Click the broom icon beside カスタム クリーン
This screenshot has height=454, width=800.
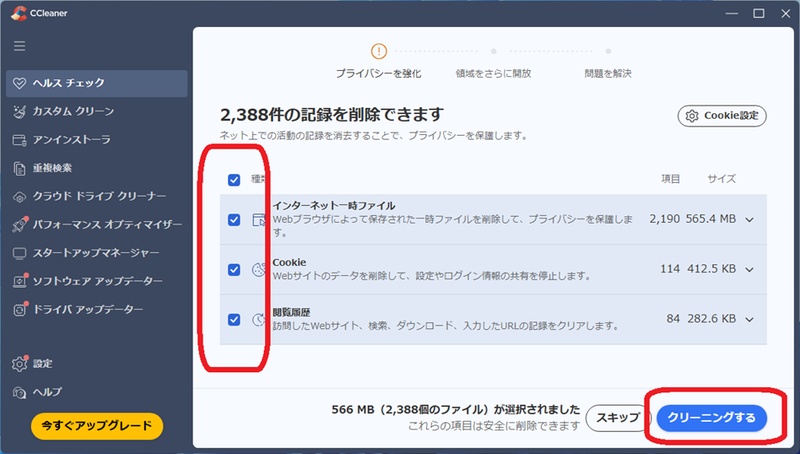[x=19, y=112]
